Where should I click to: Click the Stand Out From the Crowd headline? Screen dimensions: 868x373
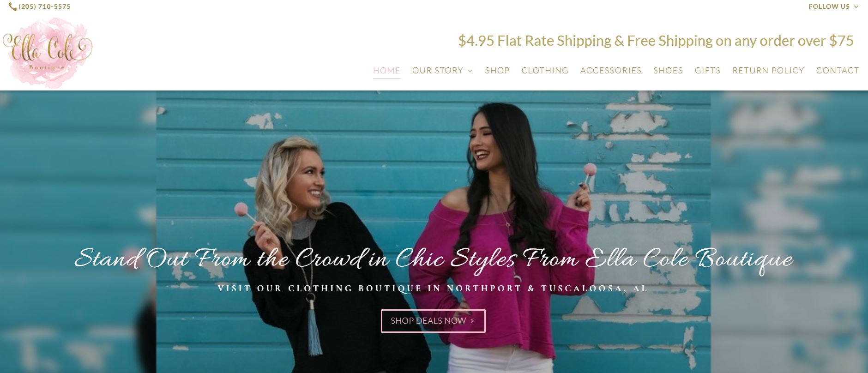tap(434, 259)
